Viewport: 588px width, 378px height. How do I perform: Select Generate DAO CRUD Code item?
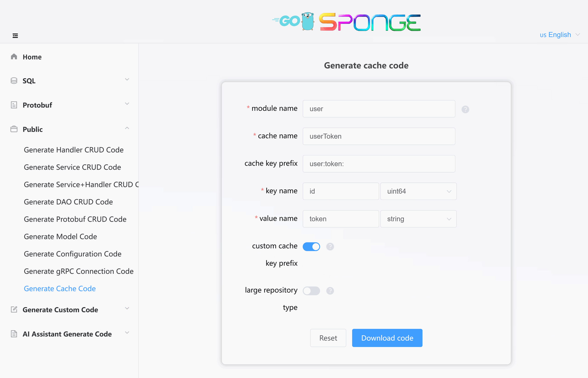tap(68, 202)
